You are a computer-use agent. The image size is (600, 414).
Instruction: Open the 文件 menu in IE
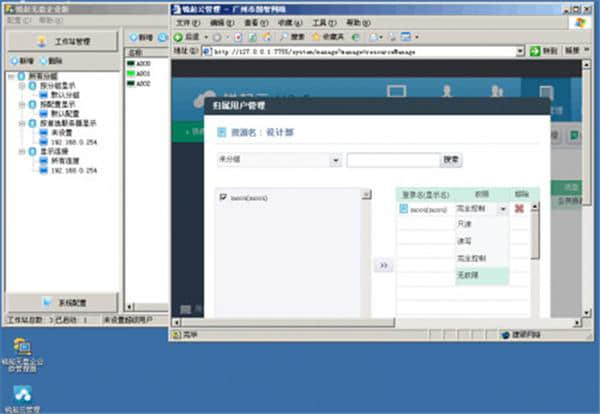(x=188, y=23)
